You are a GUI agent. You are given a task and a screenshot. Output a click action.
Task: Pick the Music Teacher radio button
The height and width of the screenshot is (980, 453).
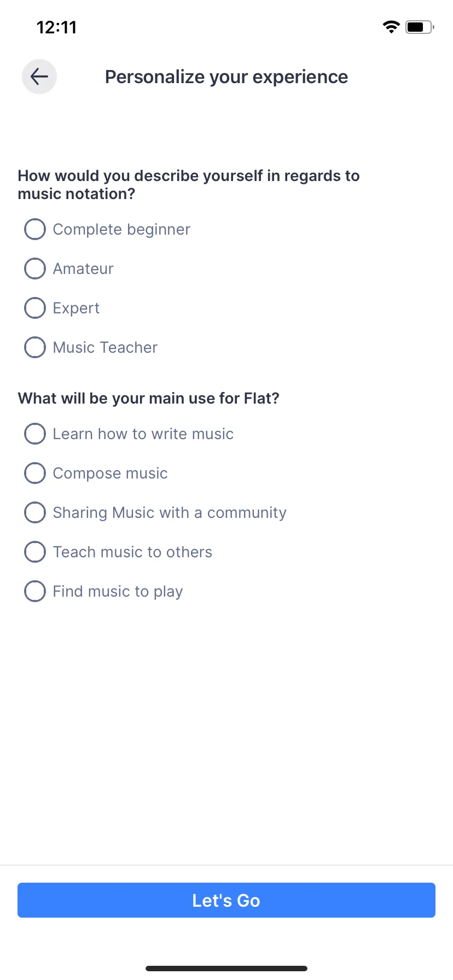click(x=35, y=348)
